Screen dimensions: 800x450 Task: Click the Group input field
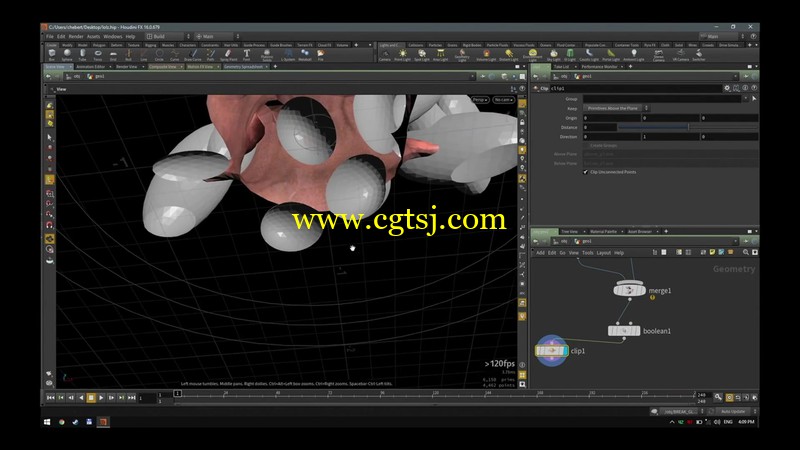coord(662,98)
